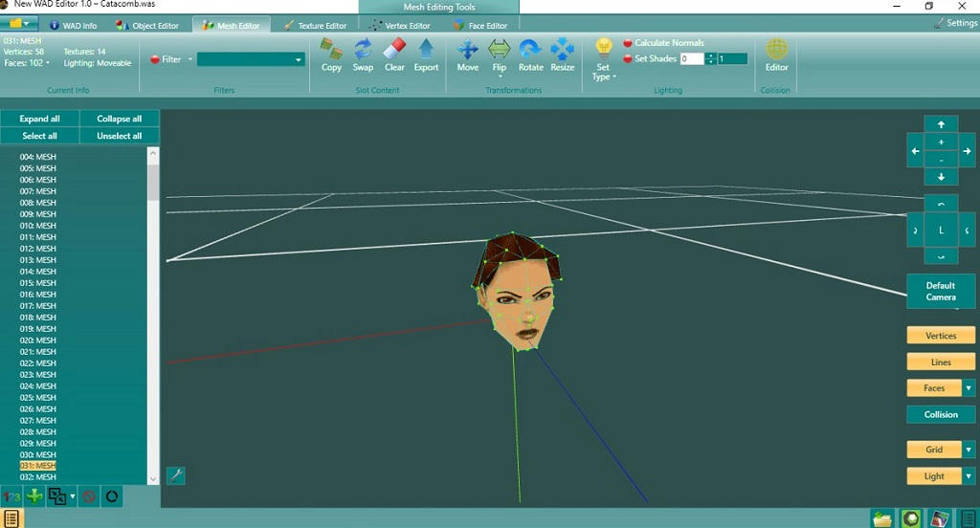Click the mesh list vertical scrollbar

coord(153,316)
